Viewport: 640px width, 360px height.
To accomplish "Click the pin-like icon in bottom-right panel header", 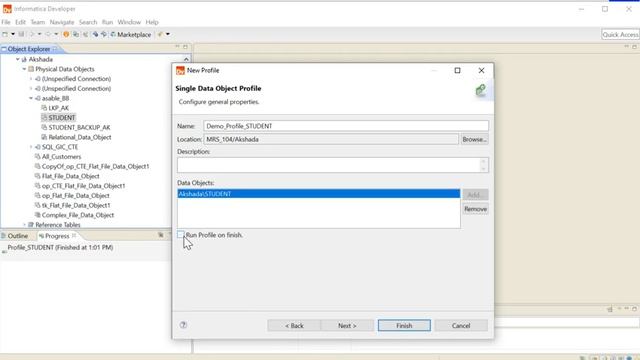I will coord(610,309).
